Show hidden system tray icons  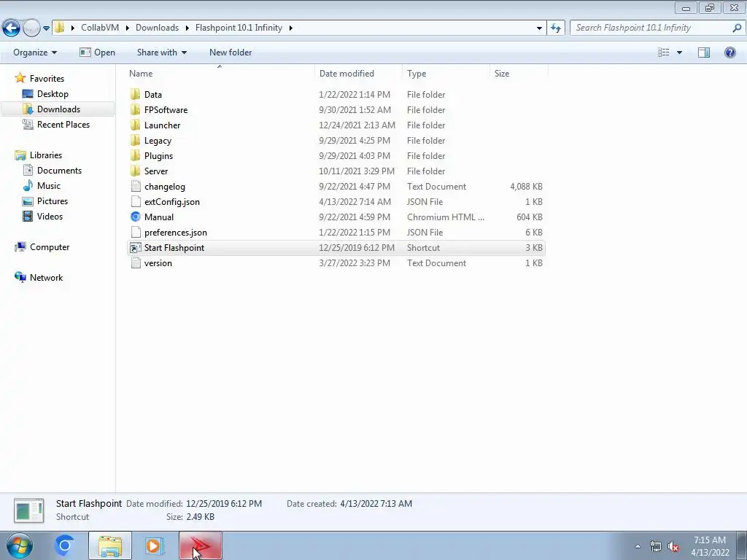638,546
